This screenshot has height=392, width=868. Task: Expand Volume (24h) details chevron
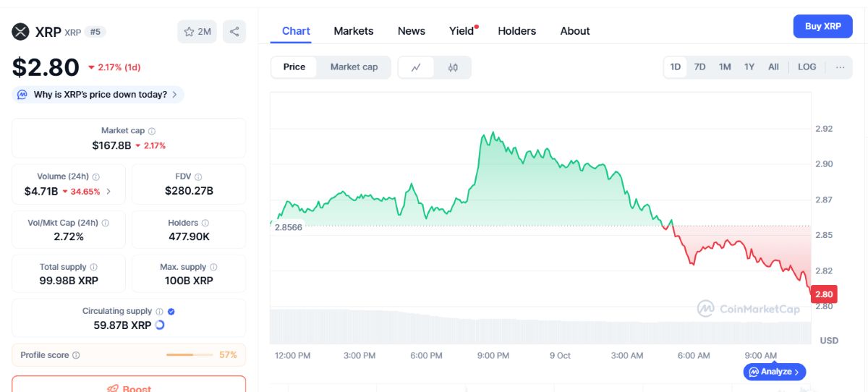pyautogui.click(x=109, y=192)
